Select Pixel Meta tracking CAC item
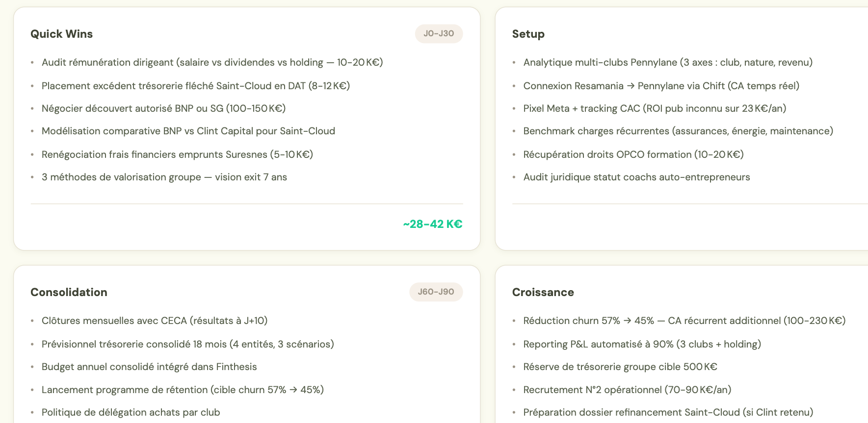 [655, 108]
